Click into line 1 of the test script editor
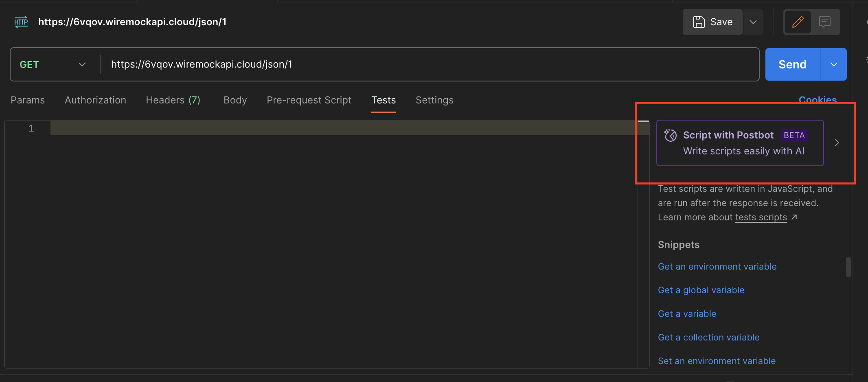Screen dimensions: 868x382 pyautogui.click(x=344, y=128)
